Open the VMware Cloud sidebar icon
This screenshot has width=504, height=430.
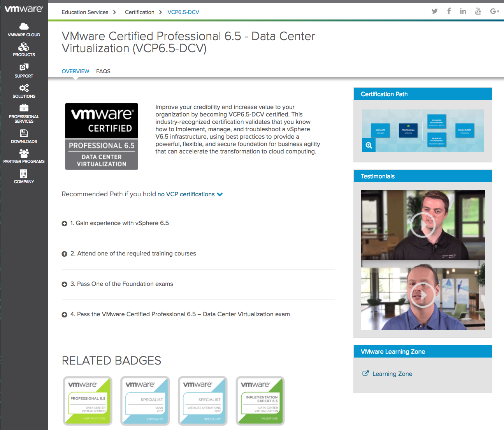point(24,26)
